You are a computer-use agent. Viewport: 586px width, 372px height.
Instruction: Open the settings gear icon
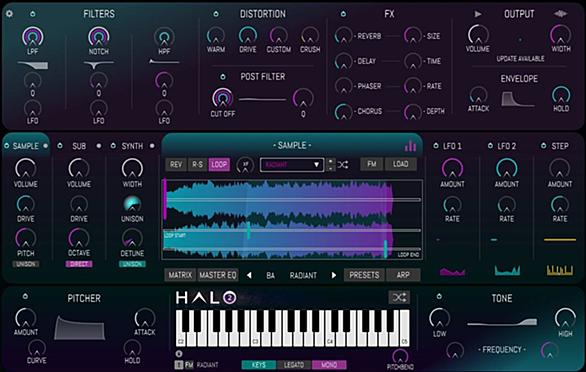(9, 14)
